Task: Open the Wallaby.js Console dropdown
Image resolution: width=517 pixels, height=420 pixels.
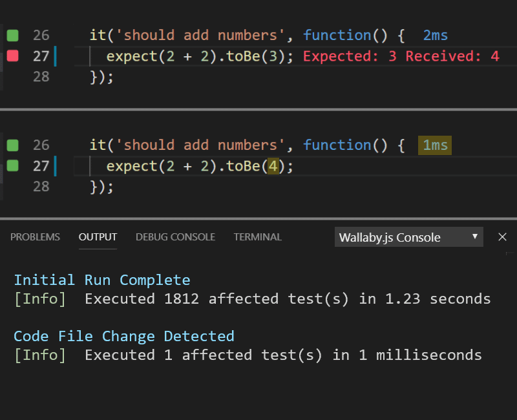Action: (409, 237)
